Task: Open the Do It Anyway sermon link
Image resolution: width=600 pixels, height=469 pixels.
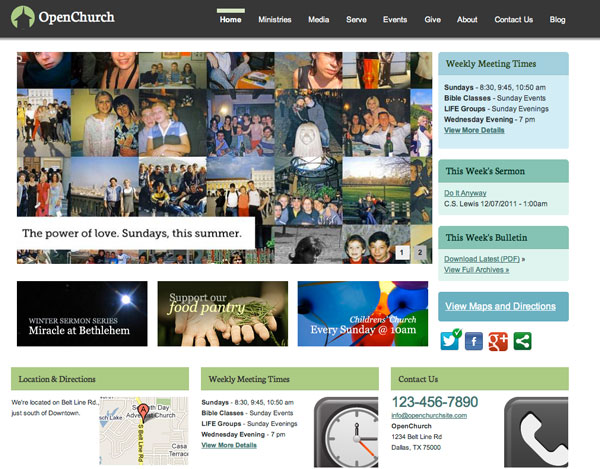Action: (x=465, y=193)
